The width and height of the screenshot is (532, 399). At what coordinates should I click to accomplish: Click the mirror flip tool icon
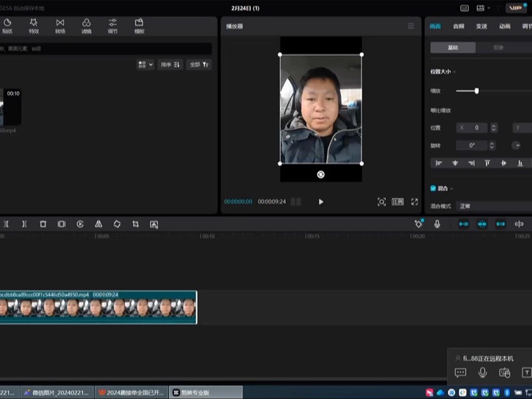[x=98, y=224]
